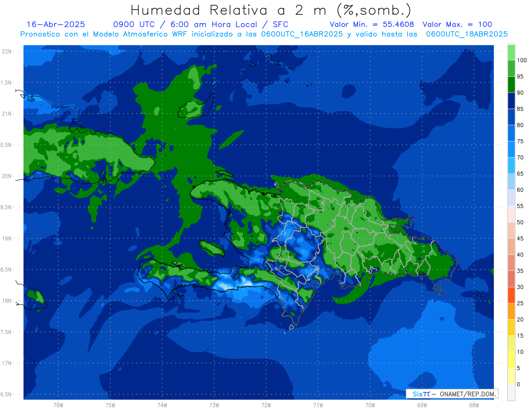This screenshot has width=532, height=411.
Task: Click the '76W' longitude axis label
Action: pos(58,405)
